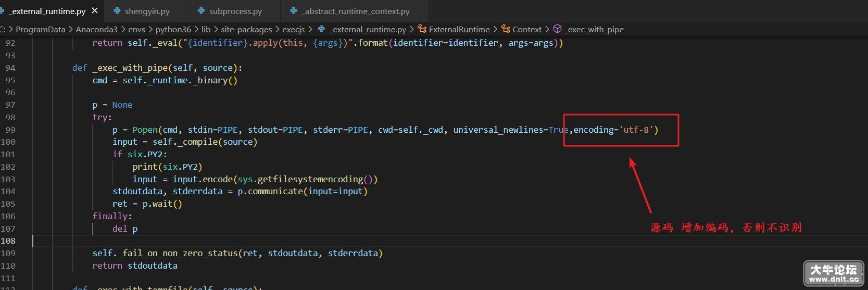Click the 'print' call on line 102
Image resolution: width=868 pixels, height=290 pixels.
tap(145, 167)
